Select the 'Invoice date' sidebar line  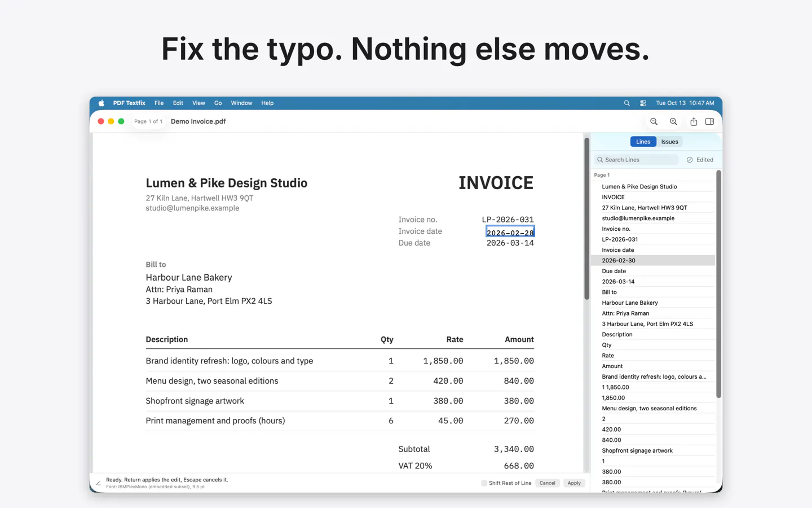(x=653, y=250)
